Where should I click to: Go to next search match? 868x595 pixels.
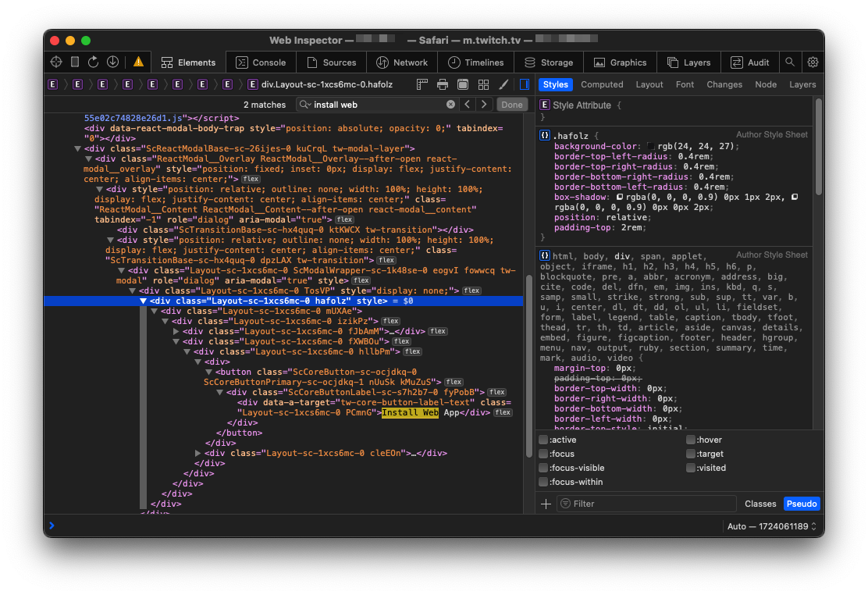coord(484,104)
